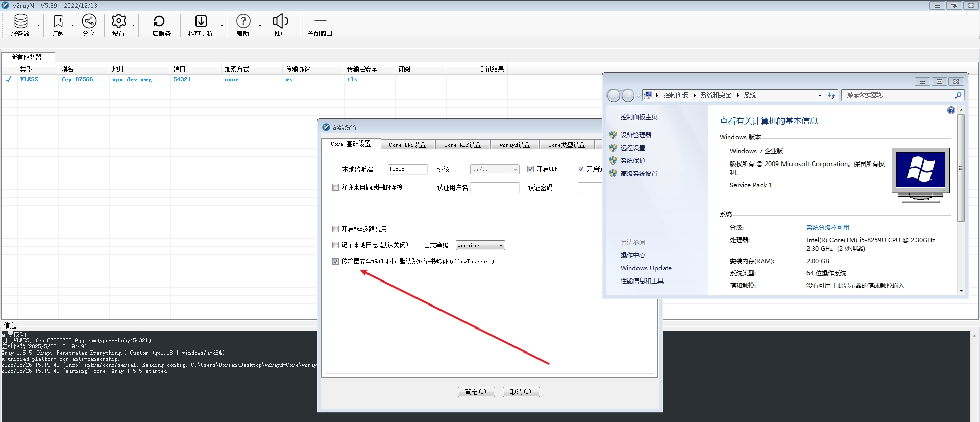
Task: Go back in the Control Panel window
Action: (614, 96)
